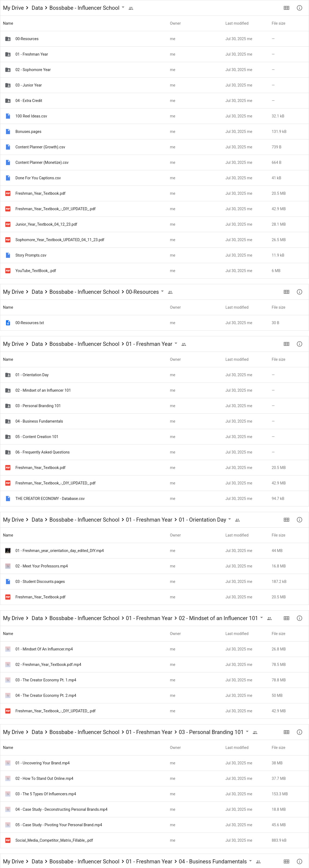The width and height of the screenshot is (309, 868).
Task: Switch to grid layout in Bossbabe - Influencer School header
Action: 286,8
